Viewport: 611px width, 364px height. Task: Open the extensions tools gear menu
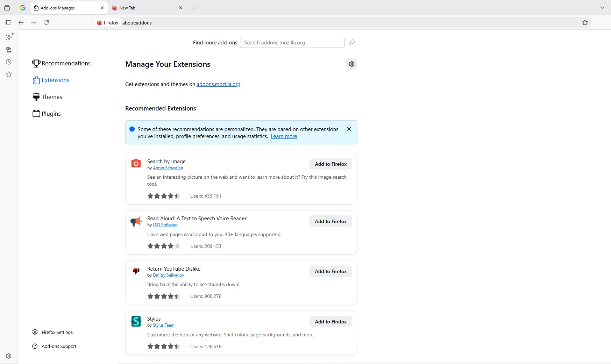point(352,64)
